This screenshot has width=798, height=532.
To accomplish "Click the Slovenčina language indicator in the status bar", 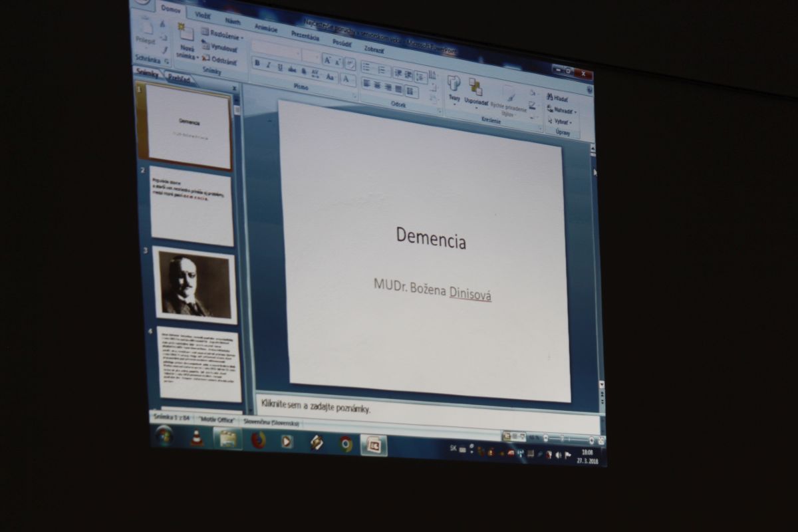I will pyautogui.click(x=271, y=422).
